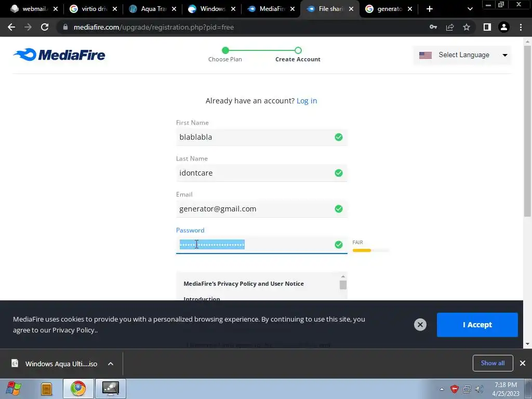Close the downloads bar
The height and width of the screenshot is (399, 532).
coord(523,363)
